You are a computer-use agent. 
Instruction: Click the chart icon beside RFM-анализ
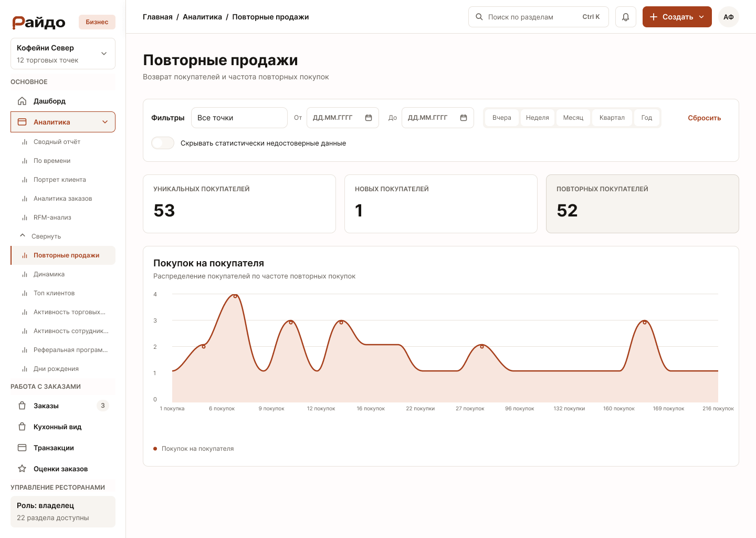pos(25,218)
